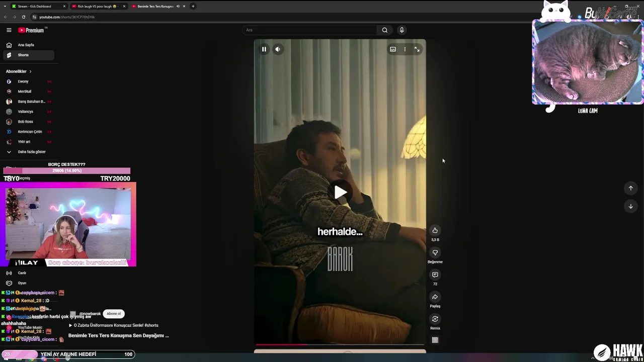Expand the Abonelikler section chevron
This screenshot has height=362, width=644.
(30, 71)
